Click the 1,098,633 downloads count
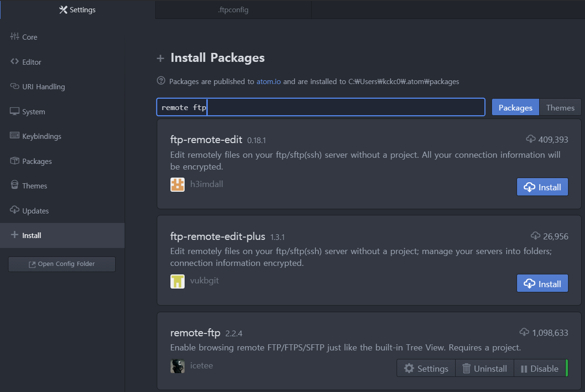585x392 pixels. [550, 333]
